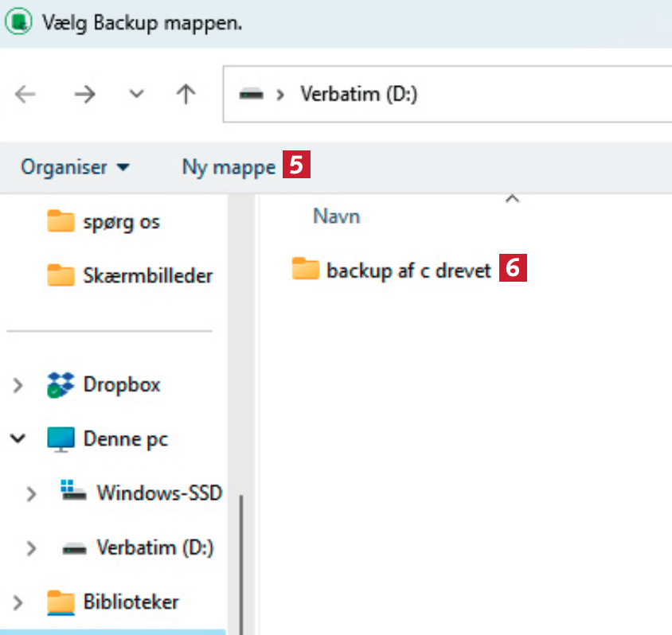Click the Denne pc monitor icon
The height and width of the screenshot is (635, 672).
click(x=60, y=438)
